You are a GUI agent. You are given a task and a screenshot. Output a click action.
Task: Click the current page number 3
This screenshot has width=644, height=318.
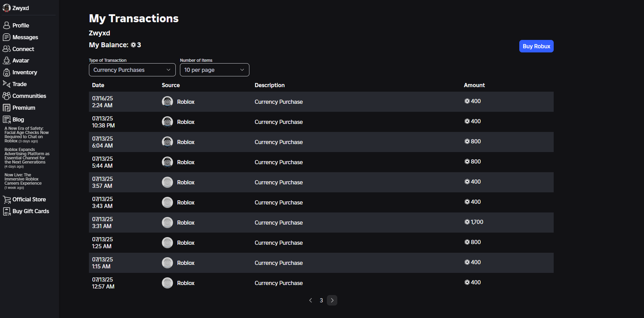click(x=321, y=300)
